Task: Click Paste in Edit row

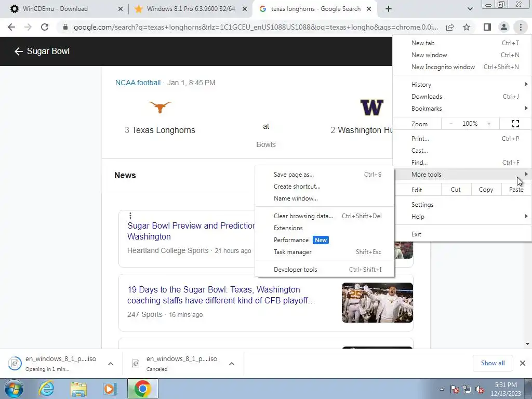Action: (516, 190)
